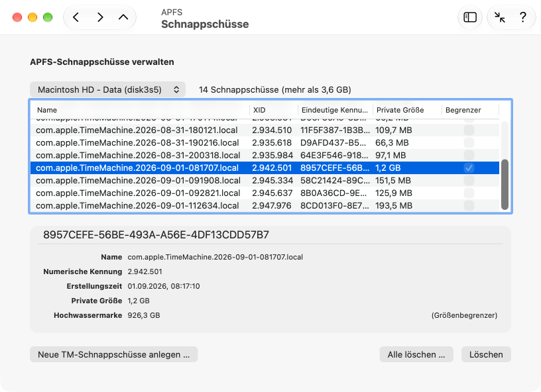This screenshot has width=541, height=392.
Task: Click the UUID heading 8957CEFE-56BE-493A-A56E-4DF13CDD57B7
Action: coord(156,235)
